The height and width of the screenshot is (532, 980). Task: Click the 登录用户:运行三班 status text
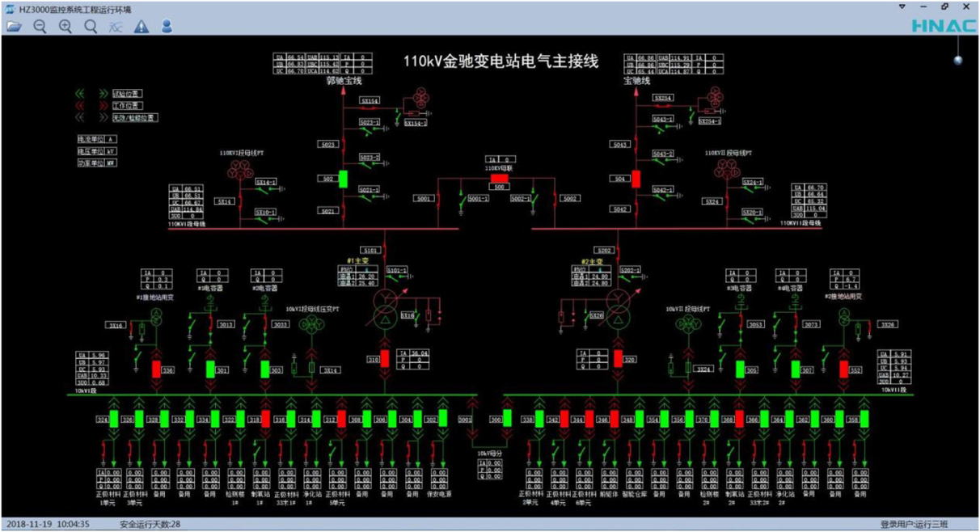[915, 524]
